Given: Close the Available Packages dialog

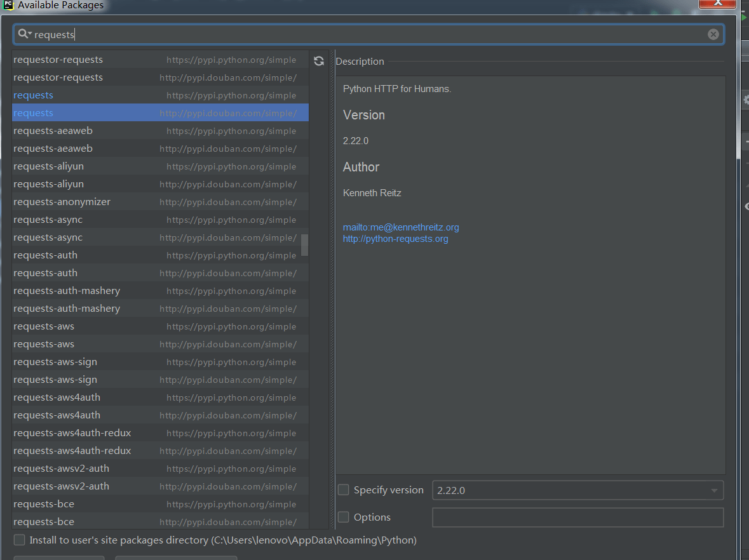Looking at the screenshot, I should (717, 3).
